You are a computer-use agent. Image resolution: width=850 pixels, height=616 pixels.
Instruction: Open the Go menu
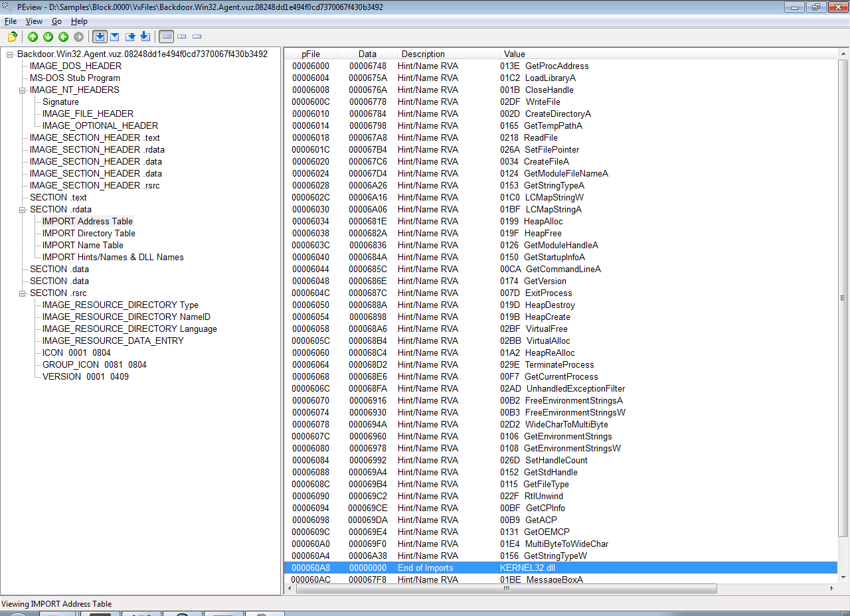pyautogui.click(x=56, y=21)
